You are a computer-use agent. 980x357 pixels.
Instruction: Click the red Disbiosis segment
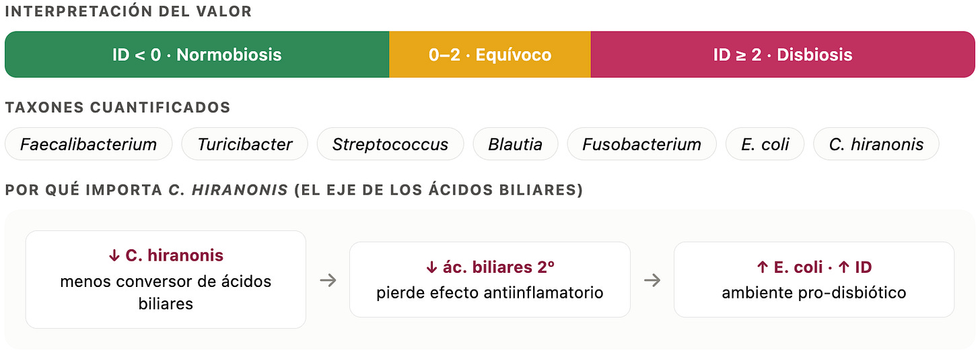[x=783, y=55]
